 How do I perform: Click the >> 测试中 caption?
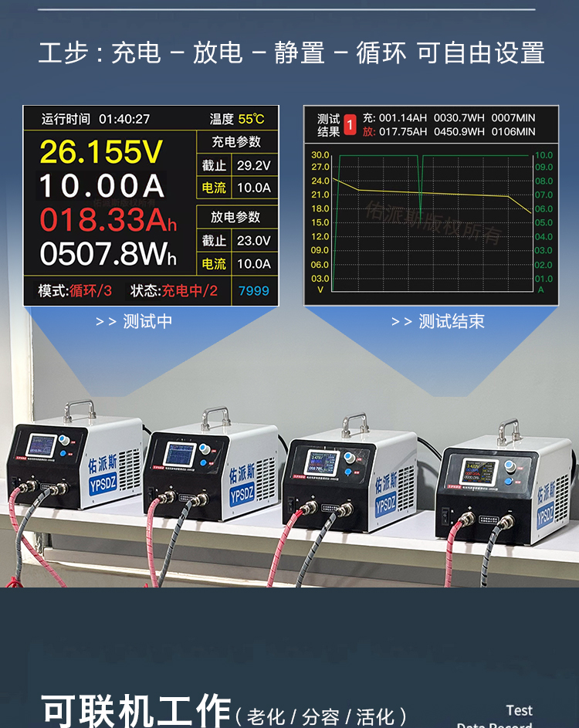pos(134,322)
